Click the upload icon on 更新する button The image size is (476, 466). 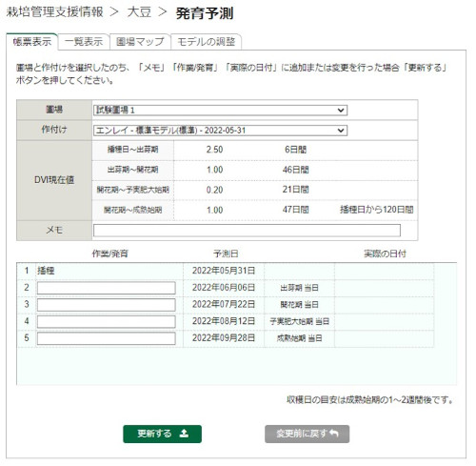pyautogui.click(x=184, y=434)
